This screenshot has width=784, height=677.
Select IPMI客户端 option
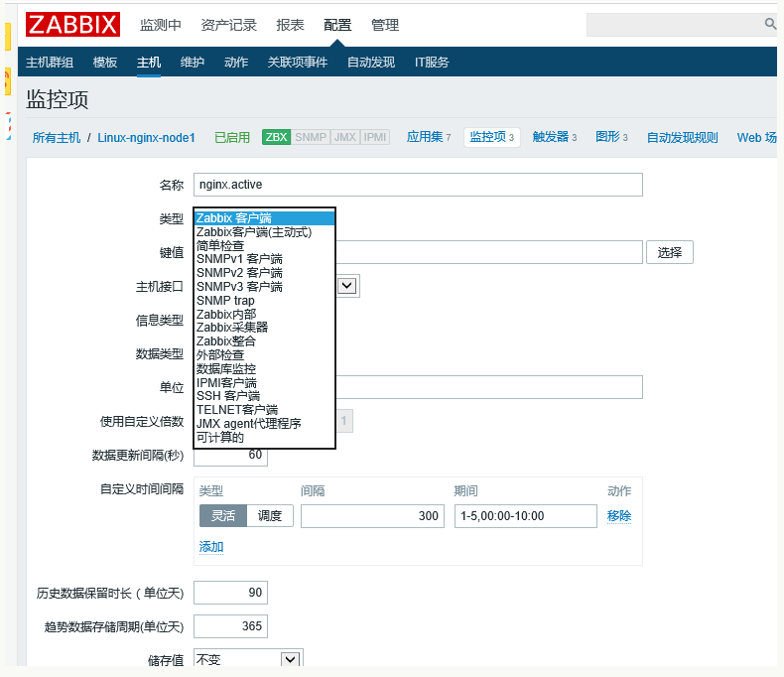[264, 382]
